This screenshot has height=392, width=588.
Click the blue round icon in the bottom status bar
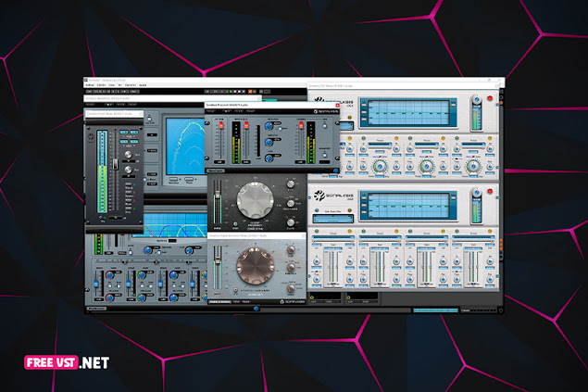[x=256, y=309]
